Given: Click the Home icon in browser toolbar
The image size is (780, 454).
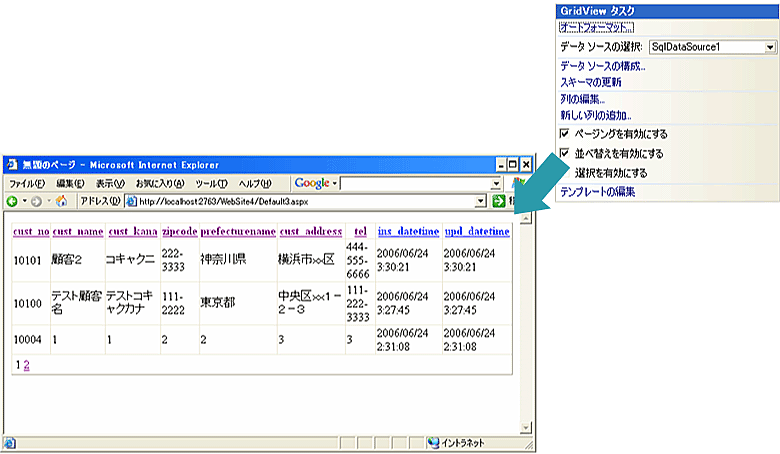Looking at the screenshot, I should 62,201.
